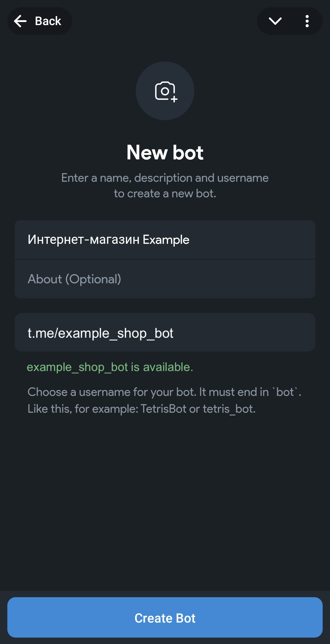Tap the blue Create Bot bar at bottom
330x644 pixels.
pos(165,618)
